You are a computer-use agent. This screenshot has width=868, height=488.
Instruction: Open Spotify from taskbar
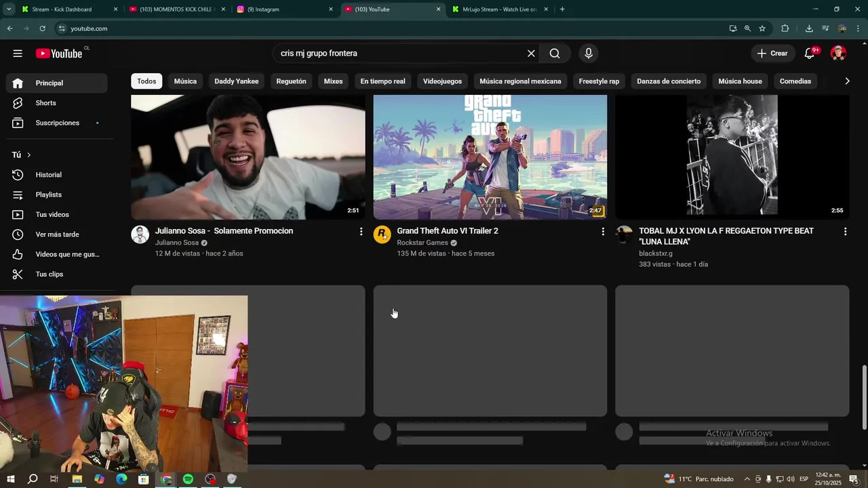point(188,479)
